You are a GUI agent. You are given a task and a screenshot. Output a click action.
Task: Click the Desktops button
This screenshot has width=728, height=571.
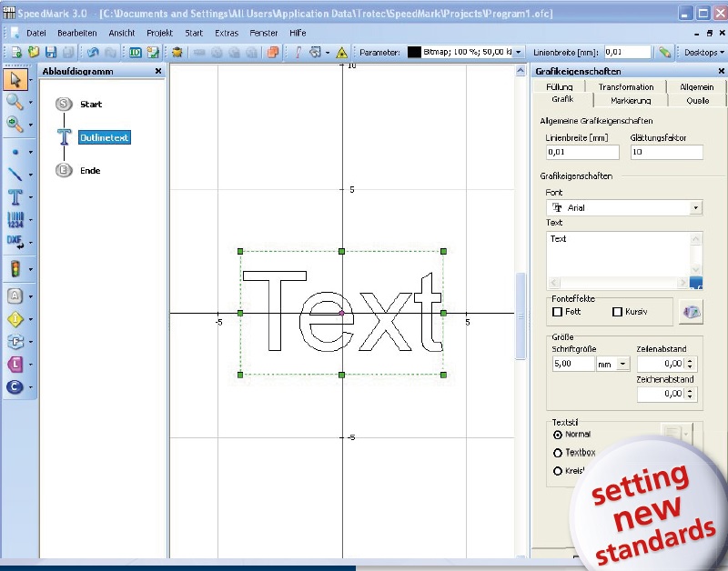pos(703,53)
